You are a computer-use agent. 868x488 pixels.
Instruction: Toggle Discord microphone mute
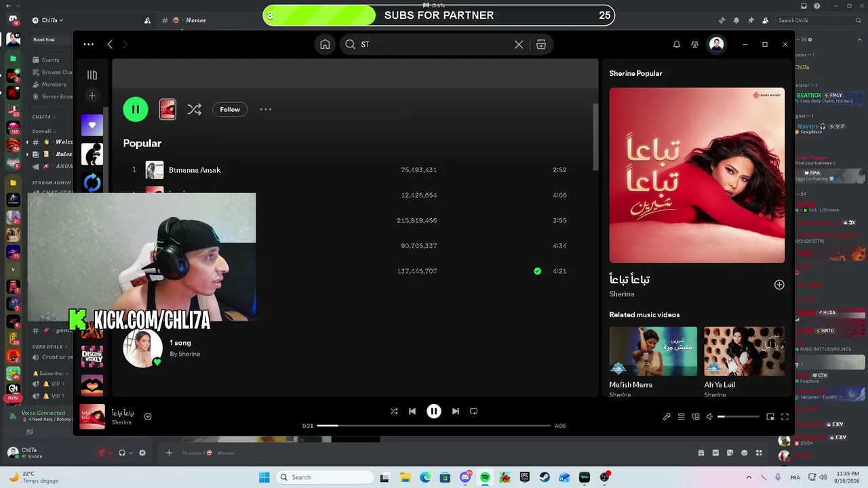(x=102, y=453)
